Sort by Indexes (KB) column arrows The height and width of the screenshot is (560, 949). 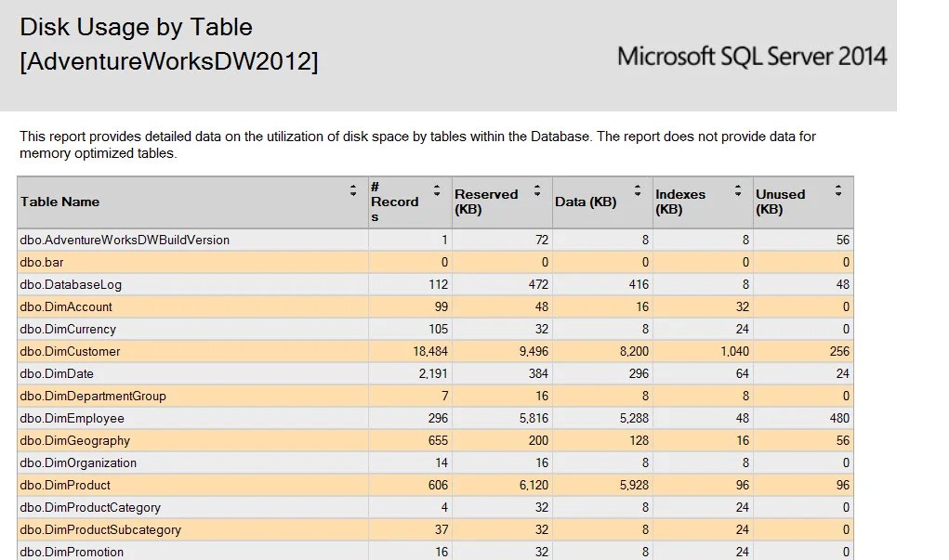point(738,190)
